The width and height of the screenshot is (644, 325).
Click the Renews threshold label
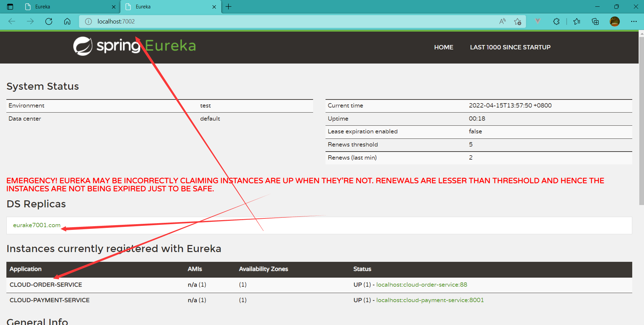coord(353,145)
